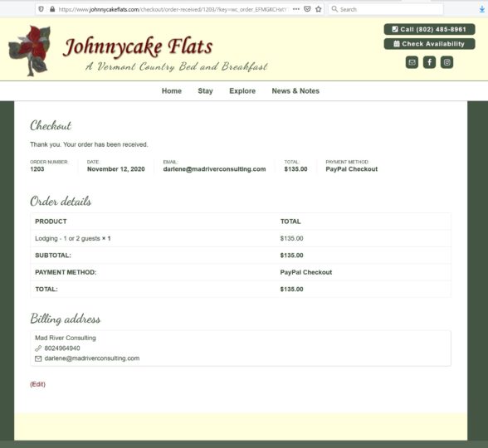The width and height of the screenshot is (488, 448).
Task: Open the email envelope icon in header
Action: pos(412,62)
